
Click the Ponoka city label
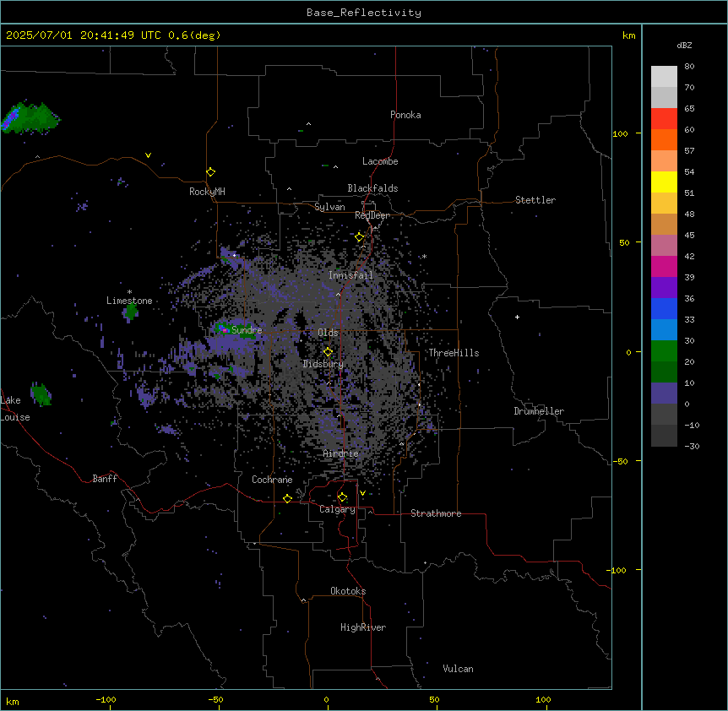[405, 115]
